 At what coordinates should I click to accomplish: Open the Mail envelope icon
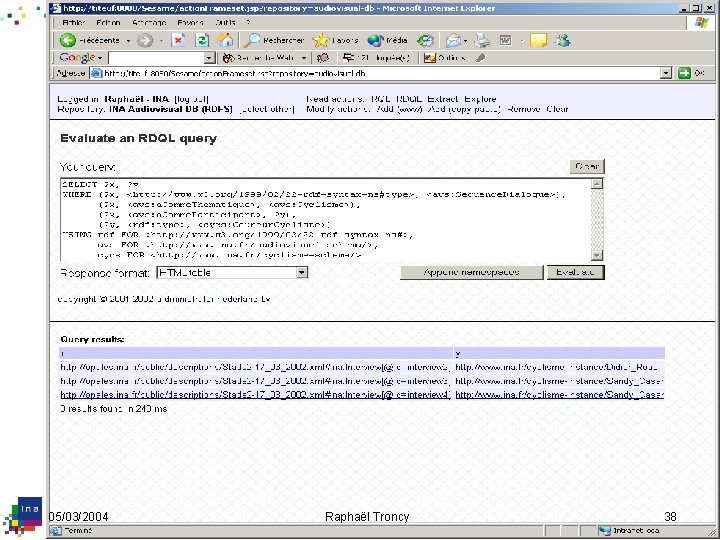tap(453, 40)
